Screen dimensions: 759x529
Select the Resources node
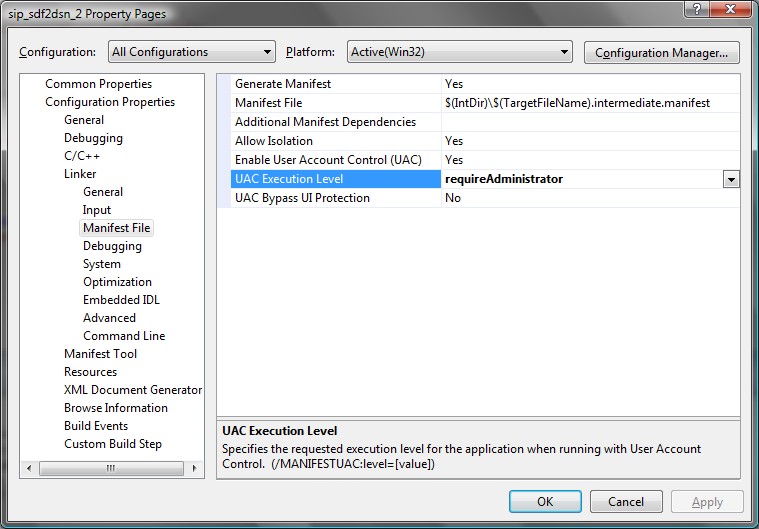tap(90, 372)
